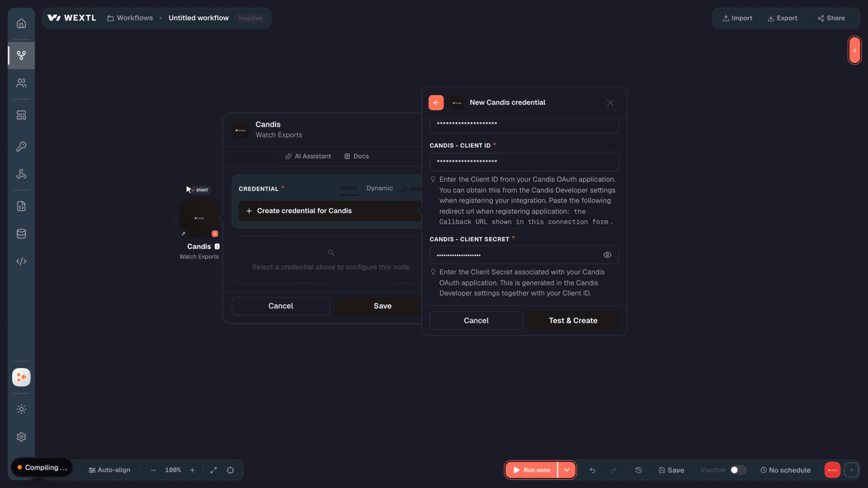Viewport: 868px width, 488px height.
Task: Click the Candis Client ID field
Action: (524, 162)
